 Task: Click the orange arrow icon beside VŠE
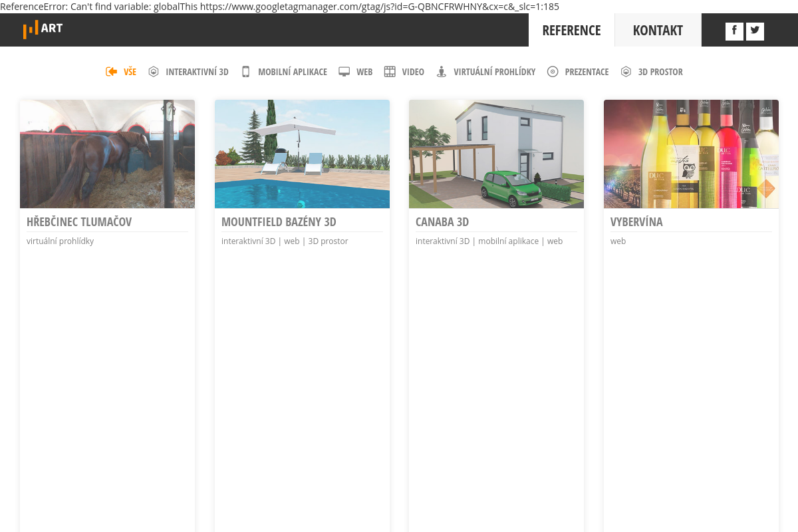tap(111, 72)
